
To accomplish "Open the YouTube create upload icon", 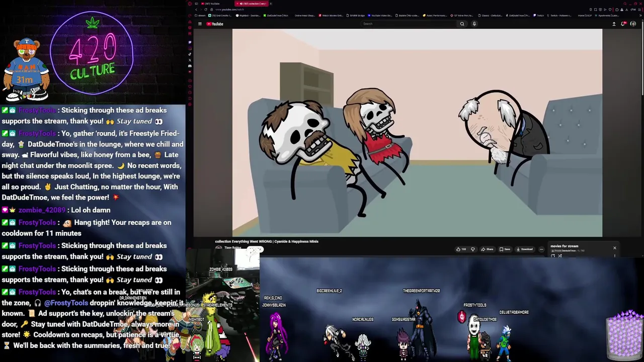I will [614, 24].
